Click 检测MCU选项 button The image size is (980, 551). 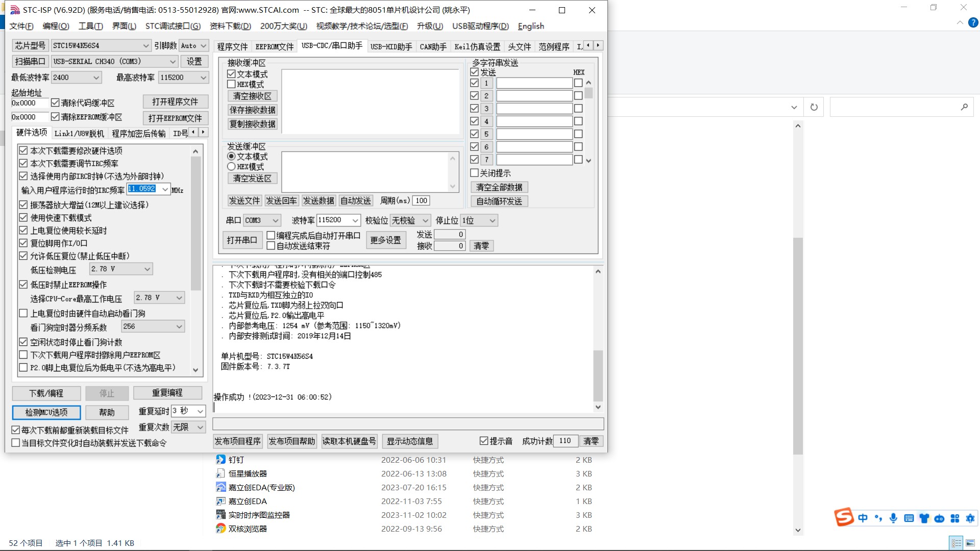pyautogui.click(x=46, y=412)
